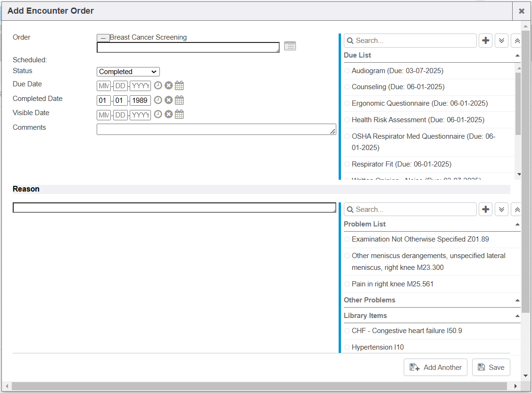The height and width of the screenshot is (393, 532).
Task: Collapse the Other Problems section
Action: (517, 301)
